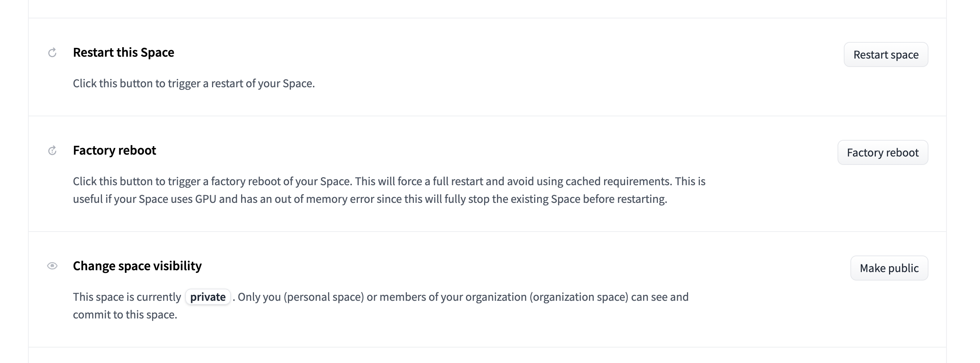Click the eye icon beside Change space visibility
Screen dimensions: 980x363
[53, 266]
